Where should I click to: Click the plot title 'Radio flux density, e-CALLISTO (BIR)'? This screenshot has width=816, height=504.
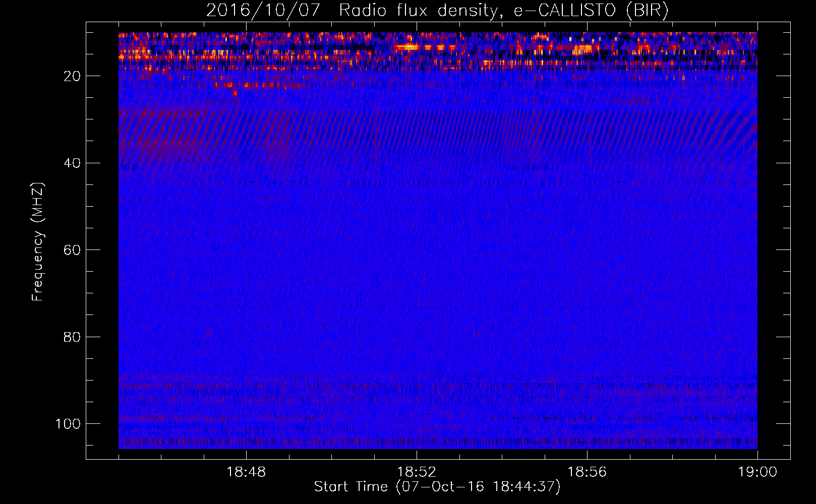504,10
